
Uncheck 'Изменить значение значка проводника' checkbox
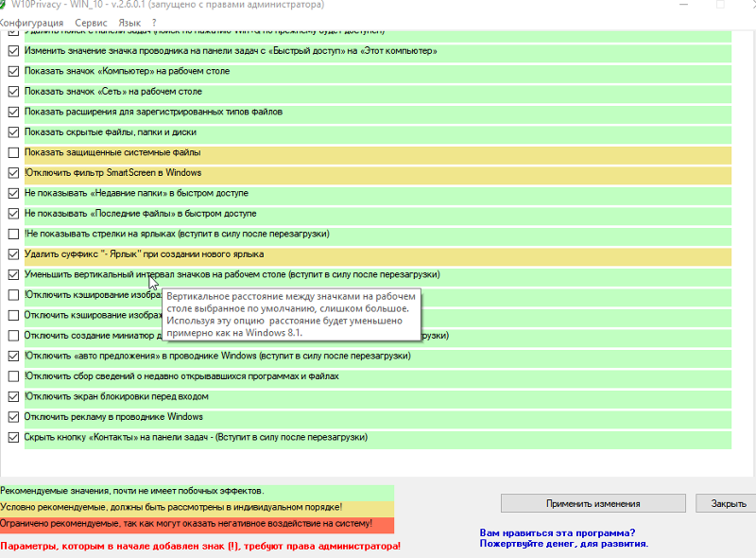click(13, 51)
